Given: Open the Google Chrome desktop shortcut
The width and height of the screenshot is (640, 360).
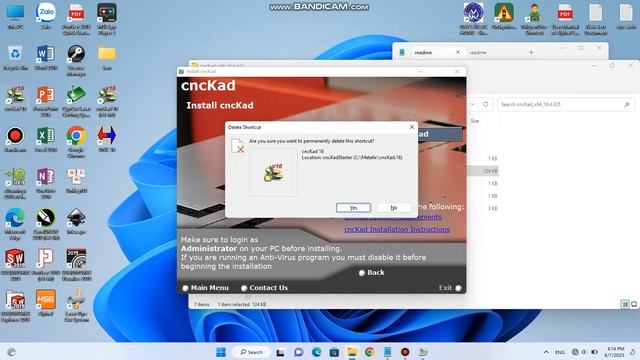Looking at the screenshot, I should point(76,141).
